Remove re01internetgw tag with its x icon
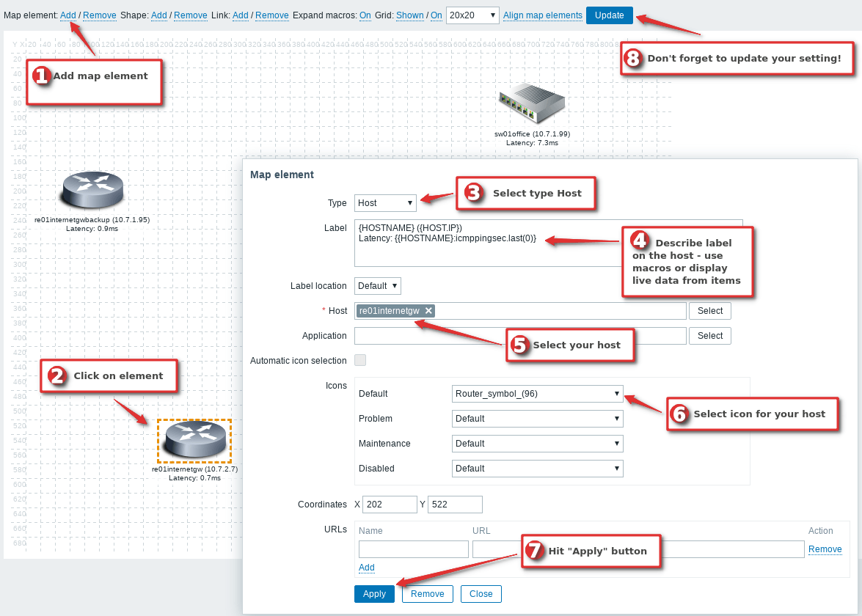The image size is (862, 616). (428, 311)
